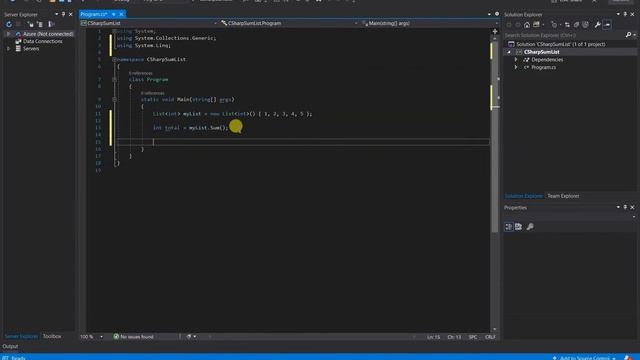The width and height of the screenshot is (640, 360).
Task: Select the Data Connections item
Action: tap(42, 41)
